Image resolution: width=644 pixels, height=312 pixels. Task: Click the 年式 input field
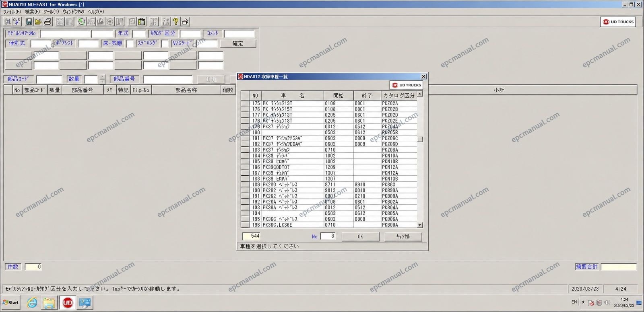tap(139, 33)
